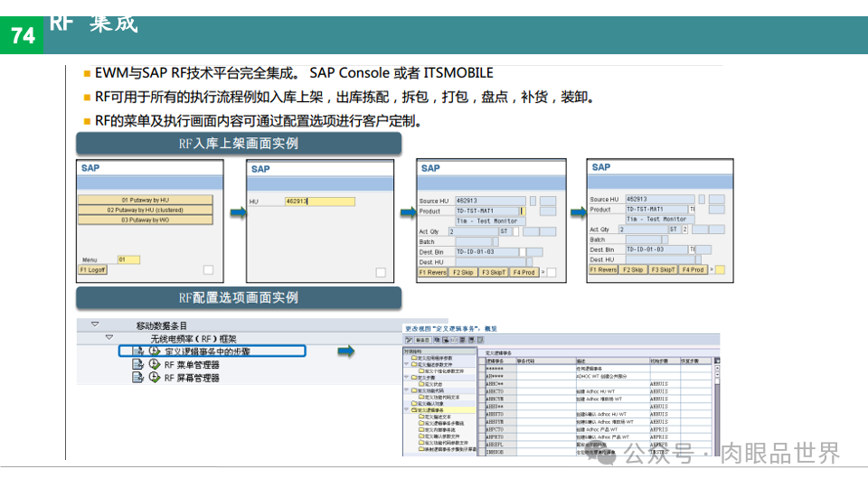The image size is (868, 488).
Task: Click the yellow box after > in rightmost SAP screen
Action: 720,270
